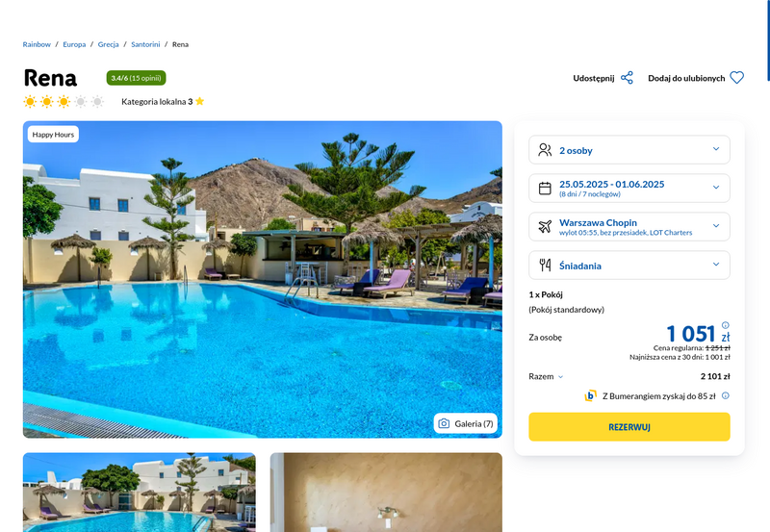Screen dimensions: 770x532
Task: Click the share icon next to Udostępnij
Action: 627,78
